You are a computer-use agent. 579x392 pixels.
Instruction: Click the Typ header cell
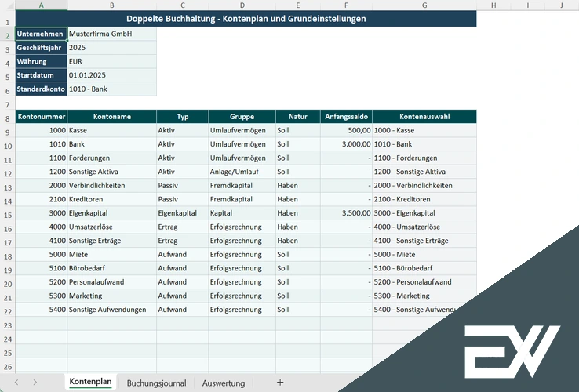[183, 117]
